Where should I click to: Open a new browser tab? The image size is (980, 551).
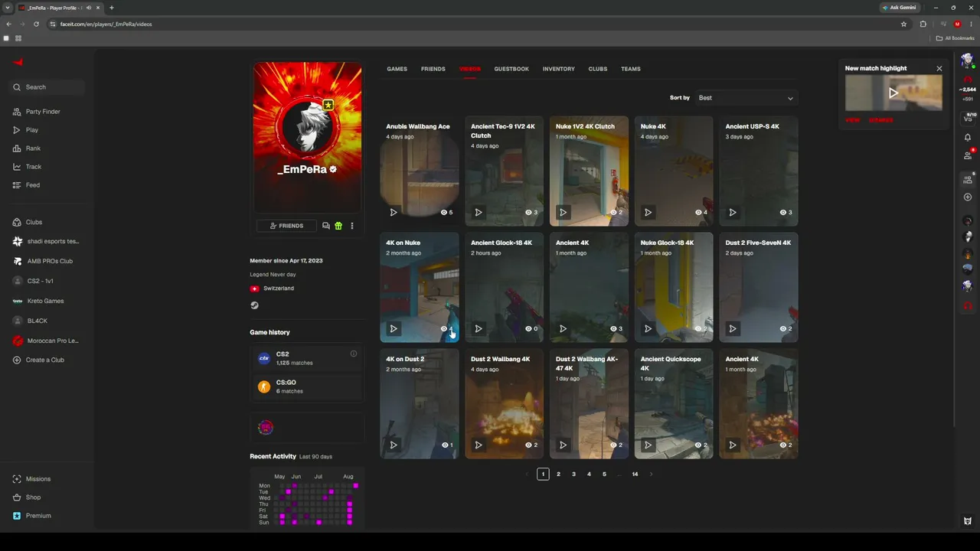pyautogui.click(x=112, y=8)
